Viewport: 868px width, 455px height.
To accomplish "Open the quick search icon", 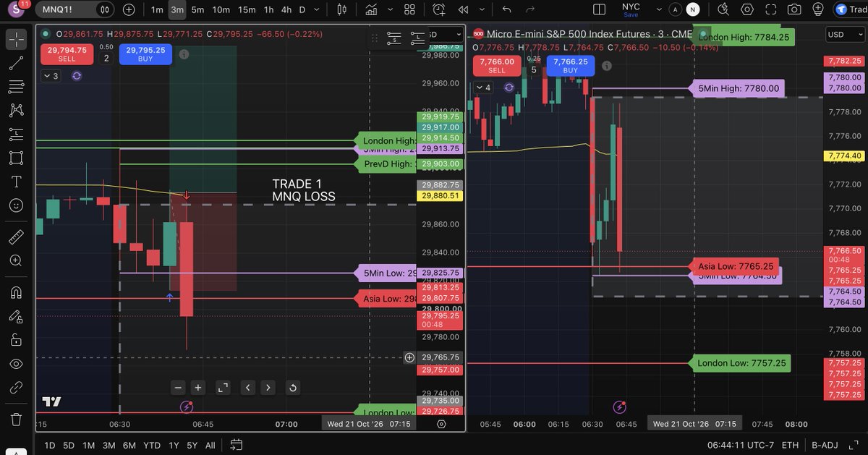I will 723,10.
